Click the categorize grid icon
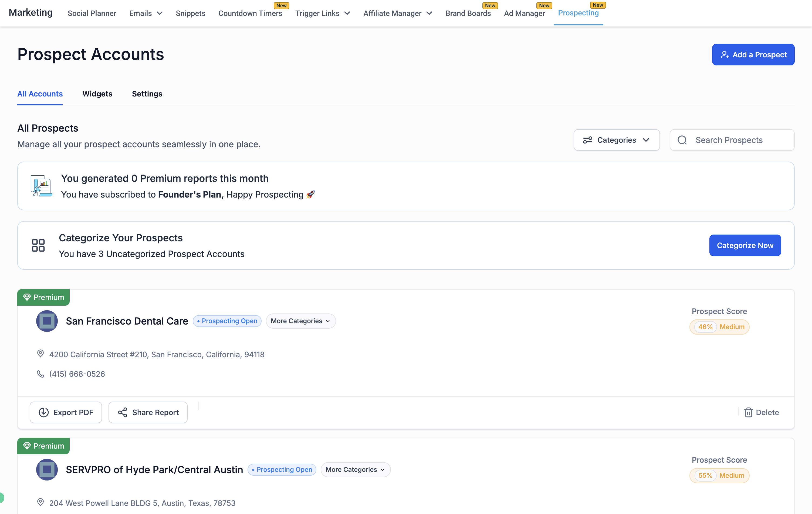812x514 pixels. (38, 245)
